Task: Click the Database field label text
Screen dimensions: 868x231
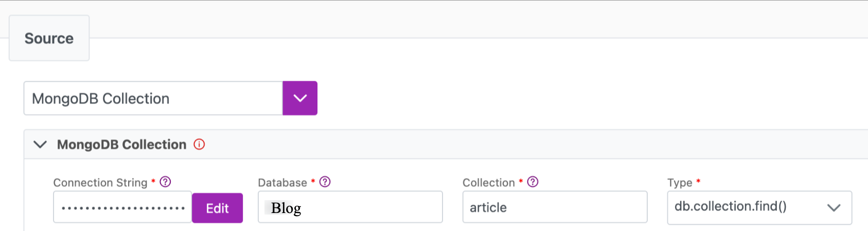Action: (x=282, y=183)
